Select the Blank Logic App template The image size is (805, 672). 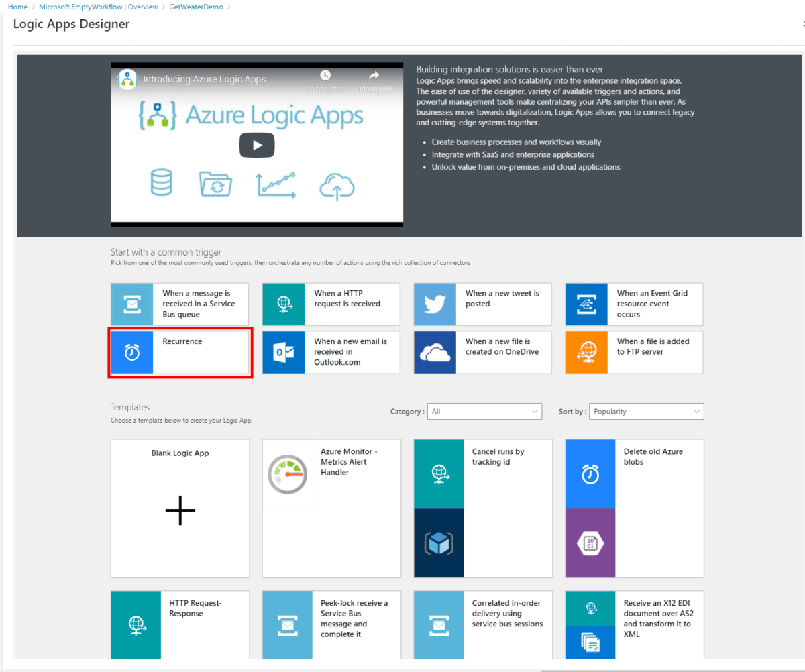click(x=180, y=508)
